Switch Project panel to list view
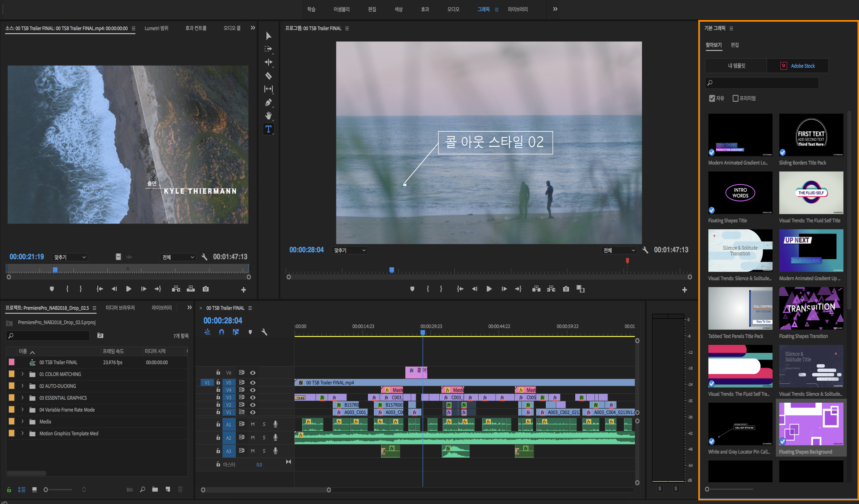This screenshot has height=504, width=859. coord(22,489)
